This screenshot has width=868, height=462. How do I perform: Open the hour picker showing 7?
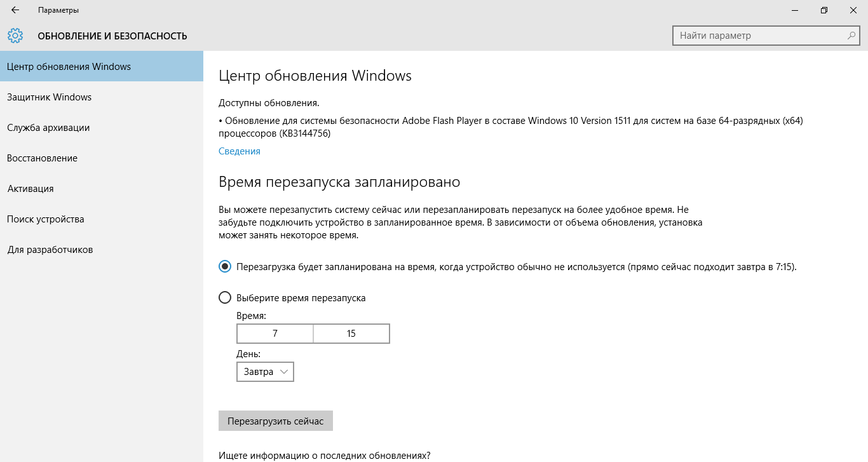pos(275,334)
